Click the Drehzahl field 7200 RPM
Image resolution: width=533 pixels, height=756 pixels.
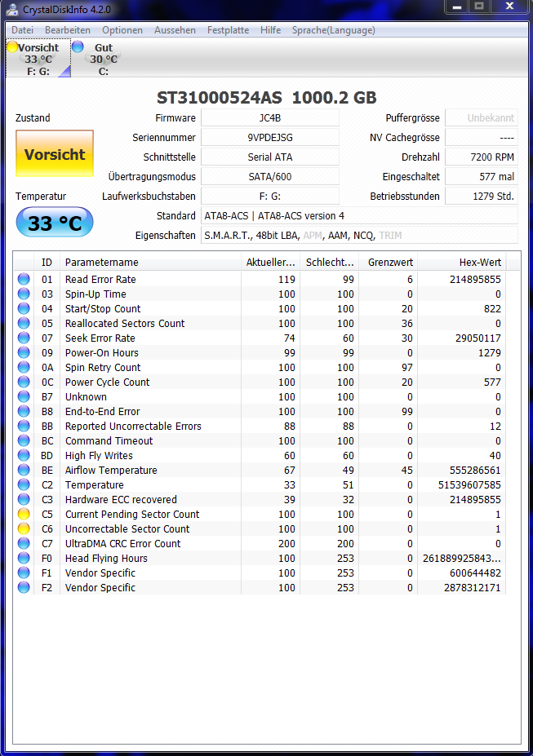point(482,157)
